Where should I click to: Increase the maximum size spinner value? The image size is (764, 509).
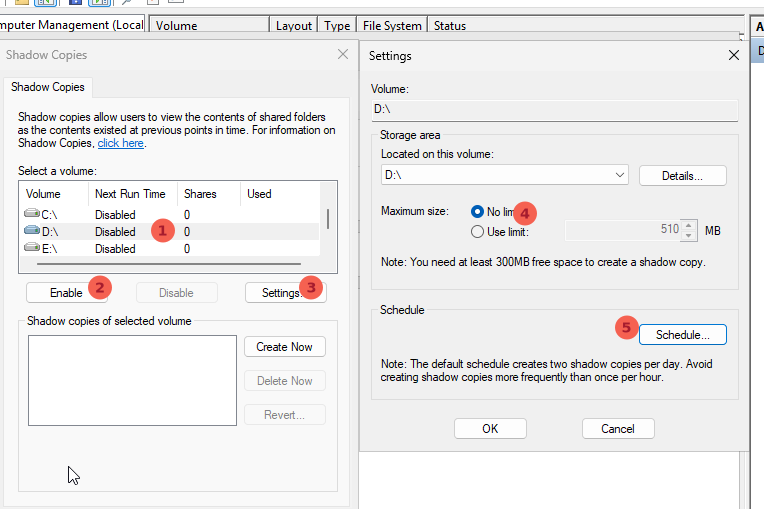(687, 225)
